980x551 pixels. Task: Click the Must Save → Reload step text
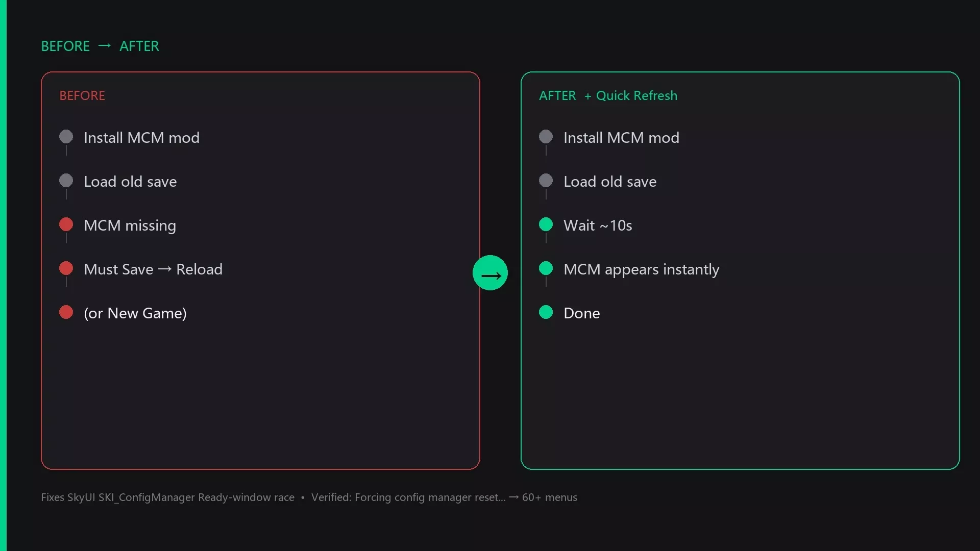coord(153,269)
